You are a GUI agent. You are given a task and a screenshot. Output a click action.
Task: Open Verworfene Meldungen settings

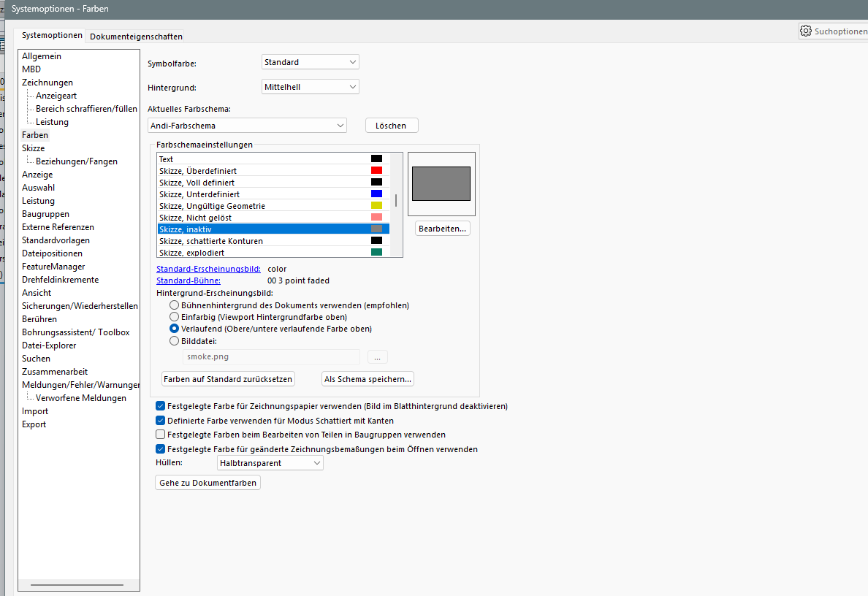point(81,398)
